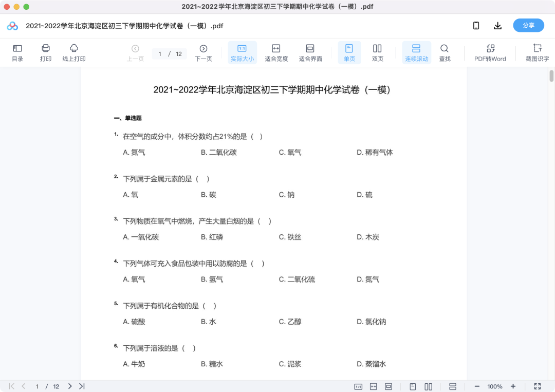Enter fullscreen with the expand icon
Image resolution: width=555 pixels, height=392 pixels.
click(x=538, y=386)
